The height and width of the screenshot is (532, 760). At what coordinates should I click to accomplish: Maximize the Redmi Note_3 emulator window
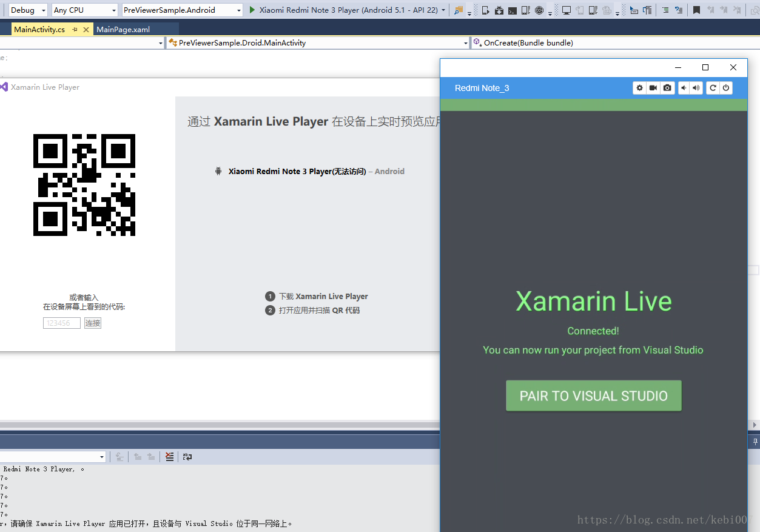coord(705,67)
